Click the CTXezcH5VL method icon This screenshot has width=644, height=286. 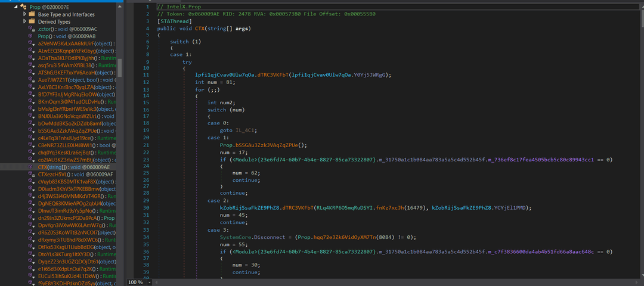tap(31, 175)
